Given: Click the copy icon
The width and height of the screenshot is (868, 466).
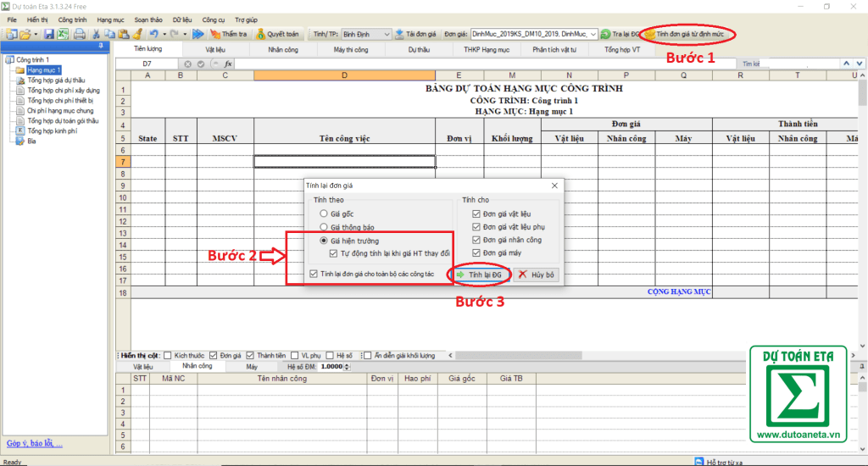Looking at the screenshot, I should [109, 34].
